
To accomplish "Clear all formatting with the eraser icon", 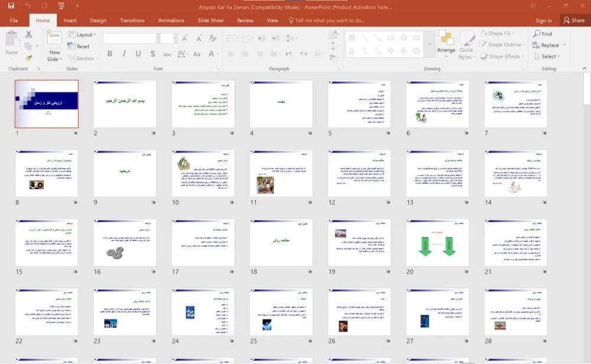I will pyautogui.click(x=213, y=38).
